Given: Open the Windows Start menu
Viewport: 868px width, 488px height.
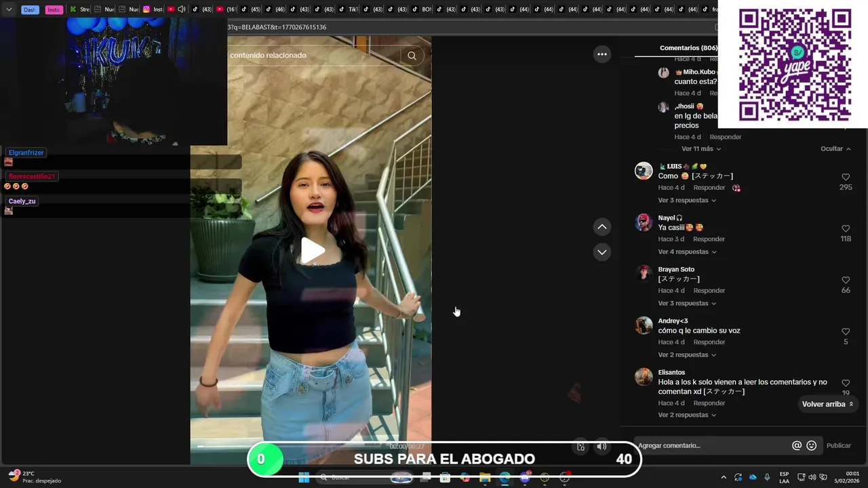Looking at the screenshot, I should point(304,477).
